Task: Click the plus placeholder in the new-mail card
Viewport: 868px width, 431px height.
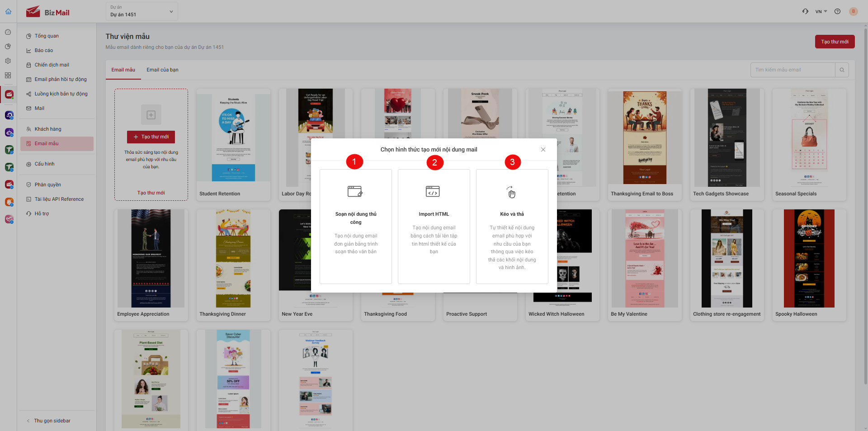Action: point(151,115)
